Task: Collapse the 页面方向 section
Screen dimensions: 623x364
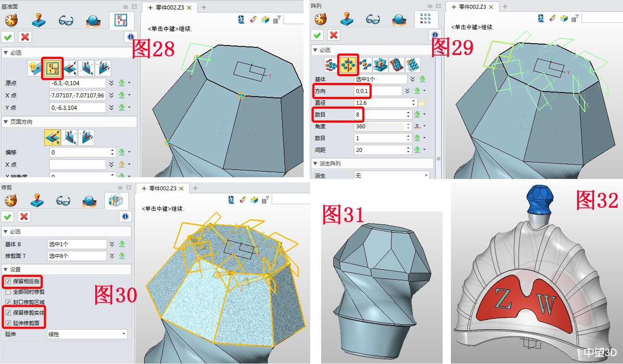Action: click(x=6, y=122)
